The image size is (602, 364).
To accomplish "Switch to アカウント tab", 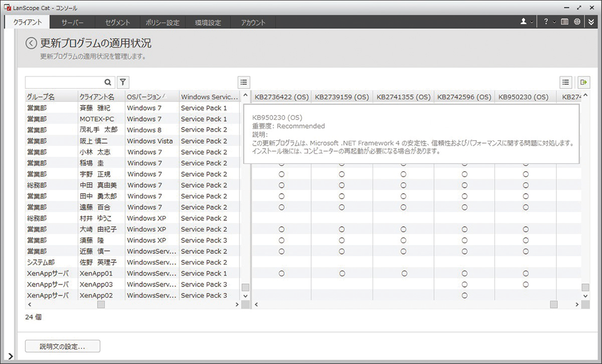I will (x=253, y=22).
